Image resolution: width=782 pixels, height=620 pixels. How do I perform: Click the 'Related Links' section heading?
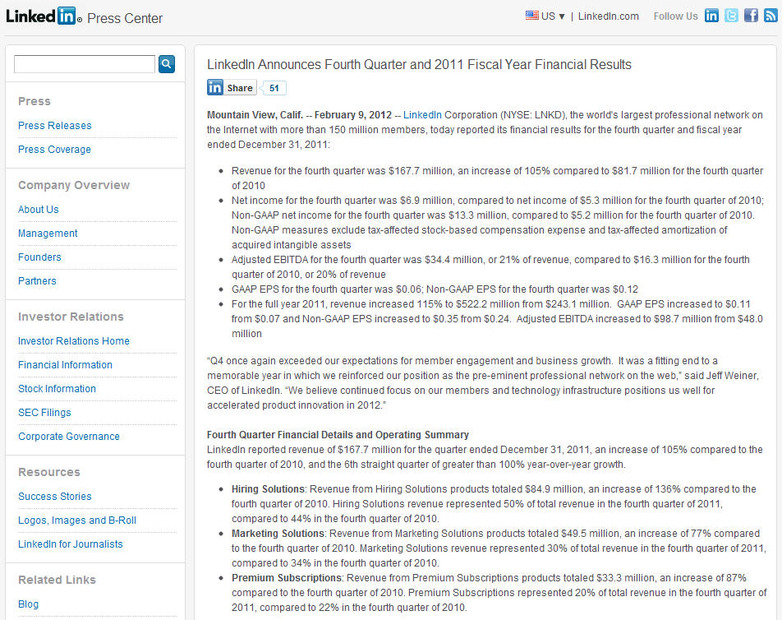click(57, 580)
